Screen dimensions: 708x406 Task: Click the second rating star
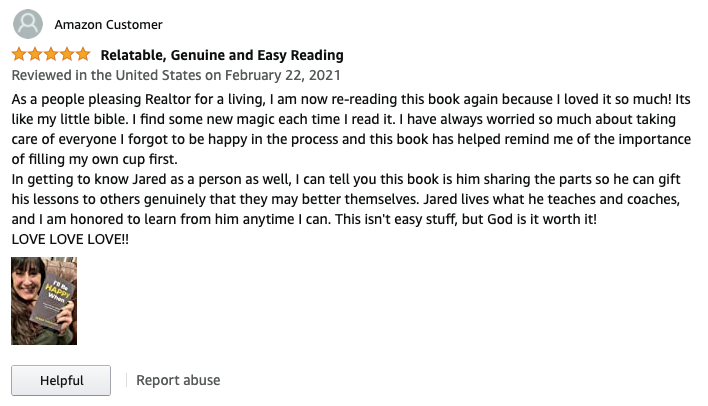pyautogui.click(x=35, y=55)
